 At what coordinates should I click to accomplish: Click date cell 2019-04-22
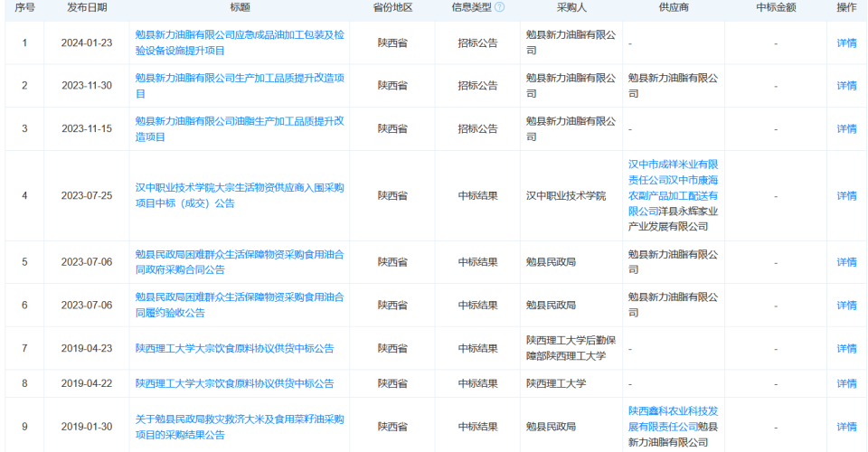(x=87, y=383)
